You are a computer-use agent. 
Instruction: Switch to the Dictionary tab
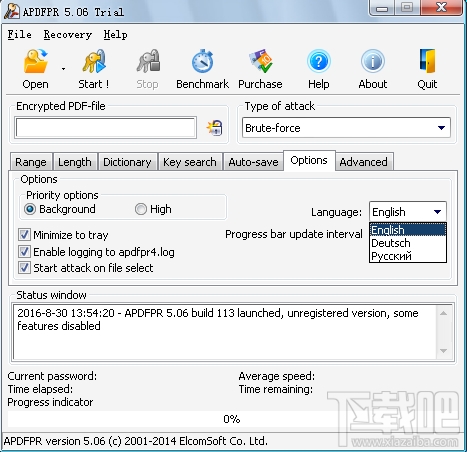[x=127, y=162]
